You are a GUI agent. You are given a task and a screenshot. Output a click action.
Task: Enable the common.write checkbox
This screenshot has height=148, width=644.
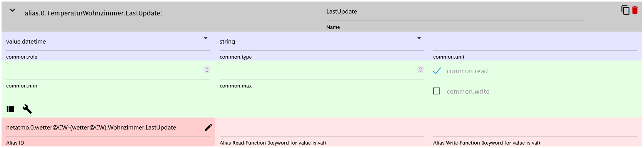437,91
